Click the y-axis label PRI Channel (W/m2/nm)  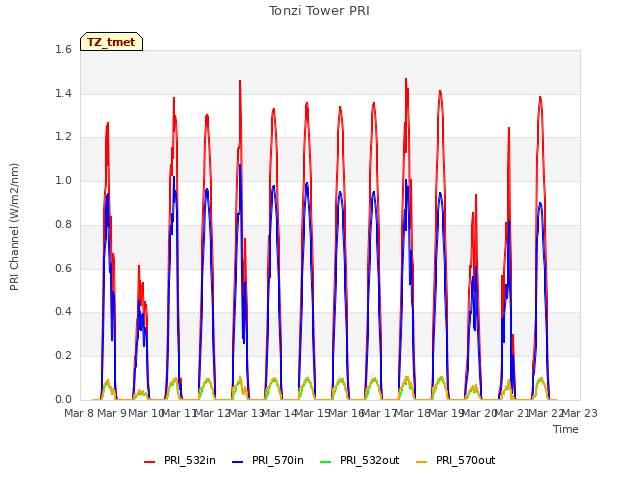pyautogui.click(x=14, y=227)
